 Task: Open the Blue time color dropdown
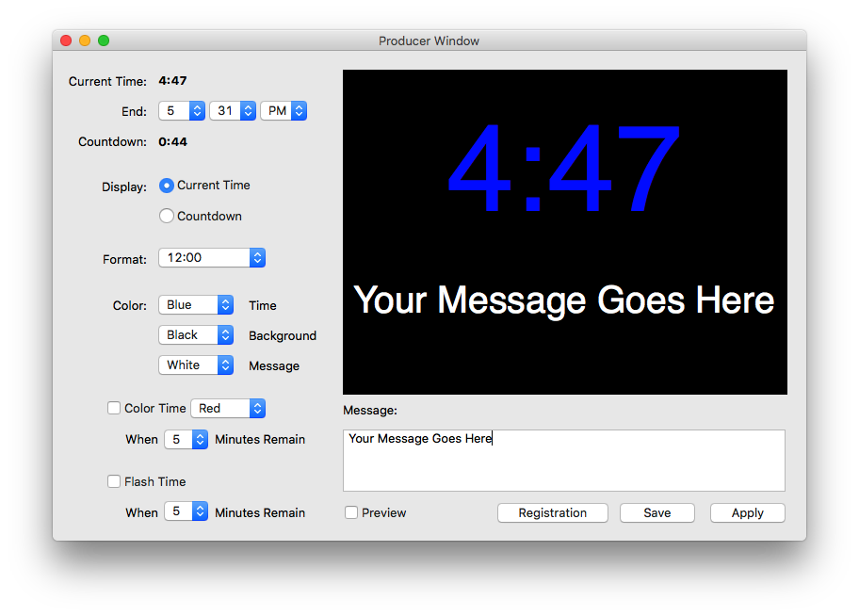195,304
